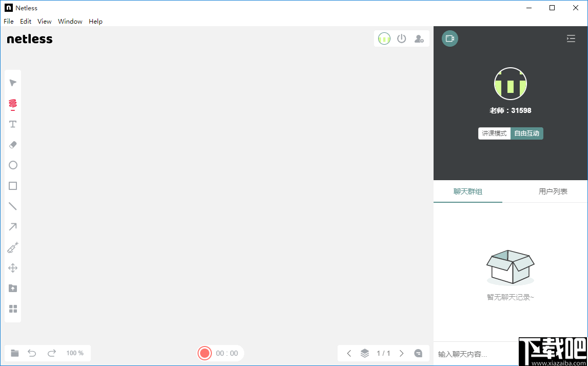Redo the whiteboard action
This screenshot has height=366, width=588.
pos(52,353)
